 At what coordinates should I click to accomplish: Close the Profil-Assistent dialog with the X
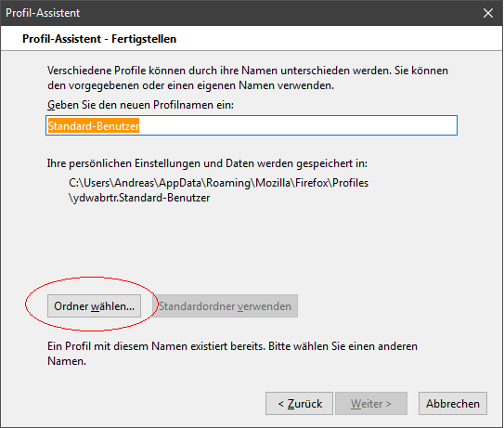click(x=488, y=13)
